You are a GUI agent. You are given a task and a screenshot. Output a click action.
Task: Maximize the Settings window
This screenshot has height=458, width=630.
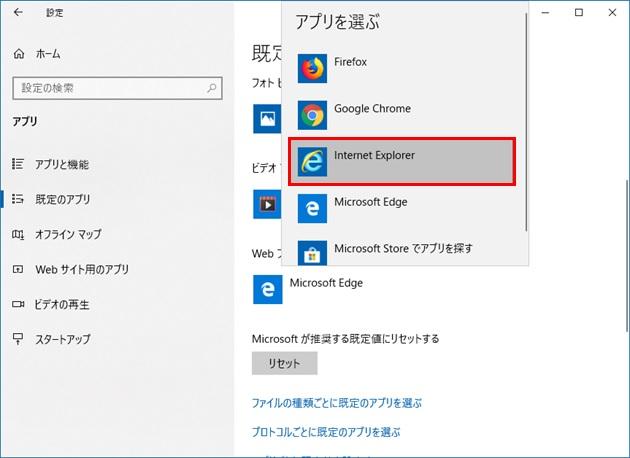tap(579, 12)
